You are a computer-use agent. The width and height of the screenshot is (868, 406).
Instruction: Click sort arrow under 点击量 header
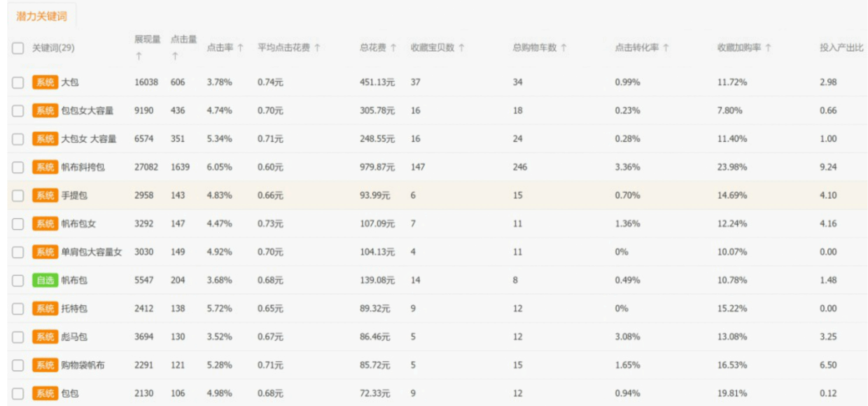[x=175, y=56]
